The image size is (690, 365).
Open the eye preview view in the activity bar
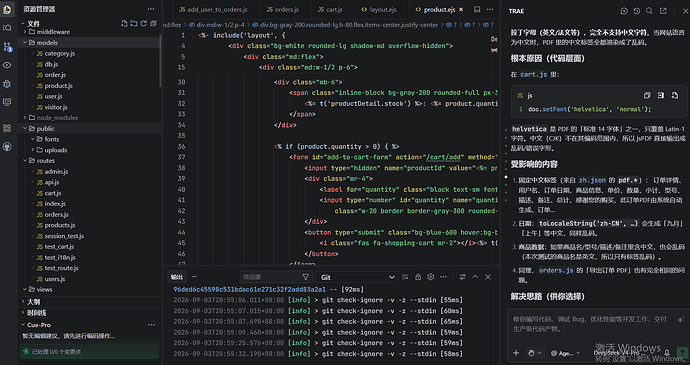point(7,65)
